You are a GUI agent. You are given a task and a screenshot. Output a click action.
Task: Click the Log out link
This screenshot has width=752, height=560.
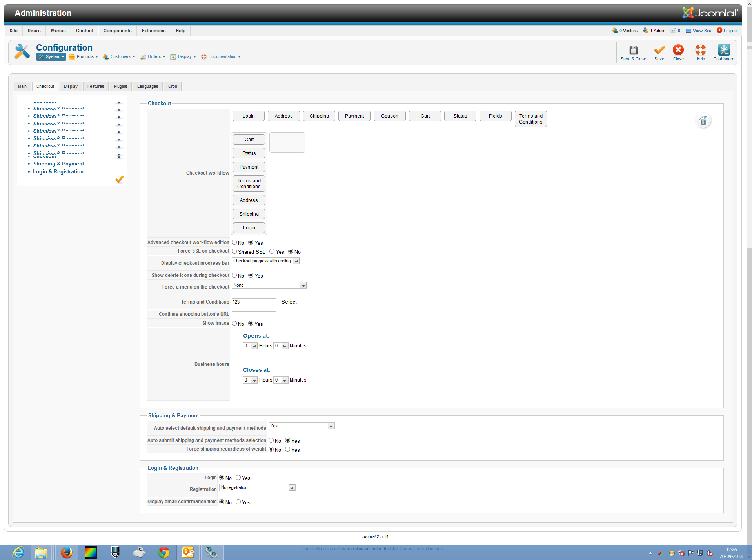(730, 31)
